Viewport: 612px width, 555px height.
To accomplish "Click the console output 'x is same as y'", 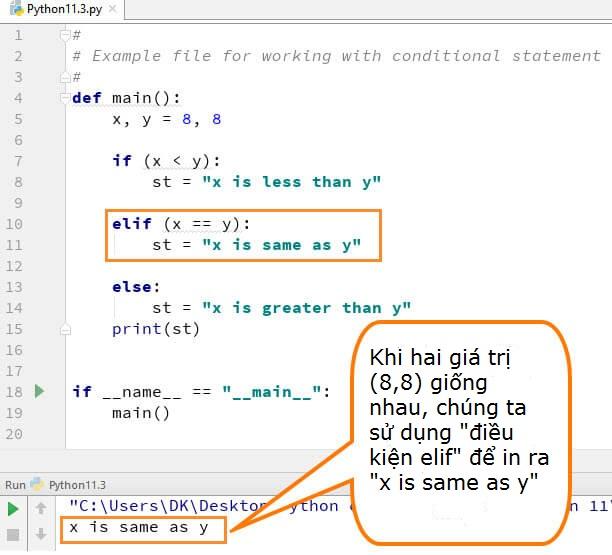I will click(x=138, y=528).
